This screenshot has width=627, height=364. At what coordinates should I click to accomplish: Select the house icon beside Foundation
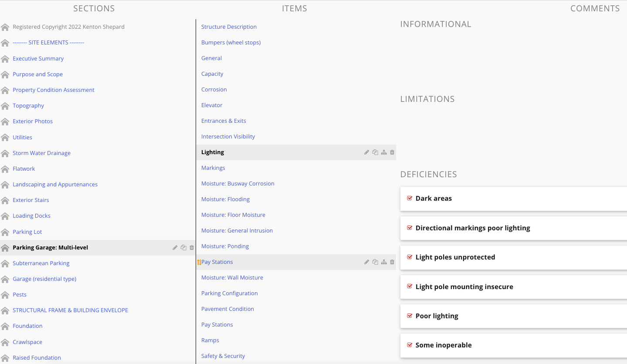(x=5, y=326)
